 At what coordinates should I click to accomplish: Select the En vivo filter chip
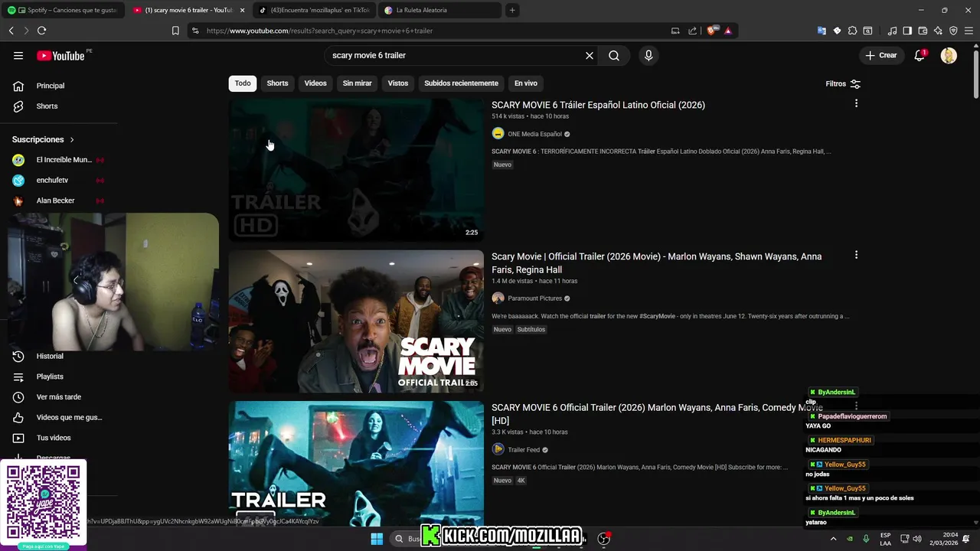[x=525, y=83]
